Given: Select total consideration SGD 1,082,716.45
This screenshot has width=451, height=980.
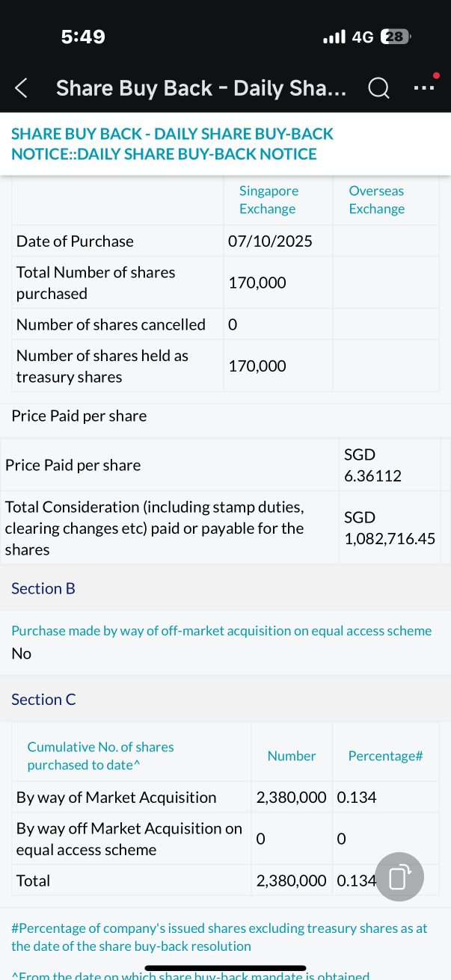Looking at the screenshot, I should pos(389,528).
